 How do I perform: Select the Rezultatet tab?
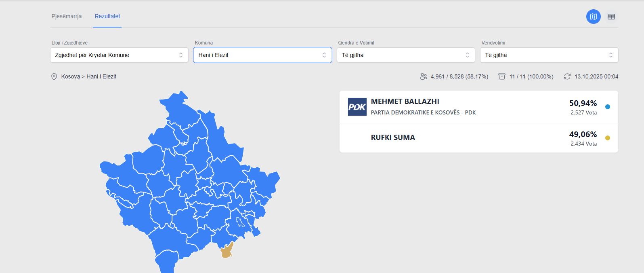(107, 16)
